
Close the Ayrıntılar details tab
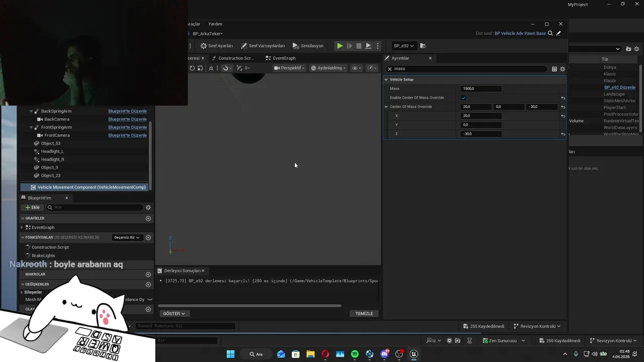tap(430, 58)
